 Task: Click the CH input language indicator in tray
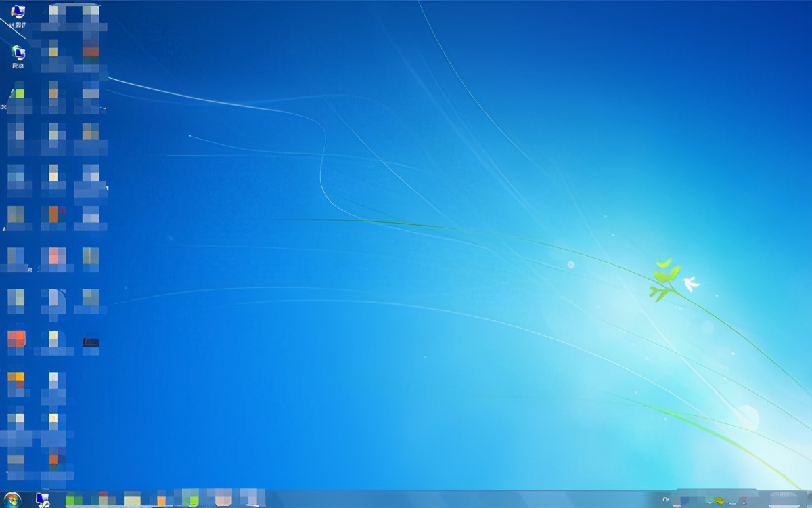pos(666,499)
